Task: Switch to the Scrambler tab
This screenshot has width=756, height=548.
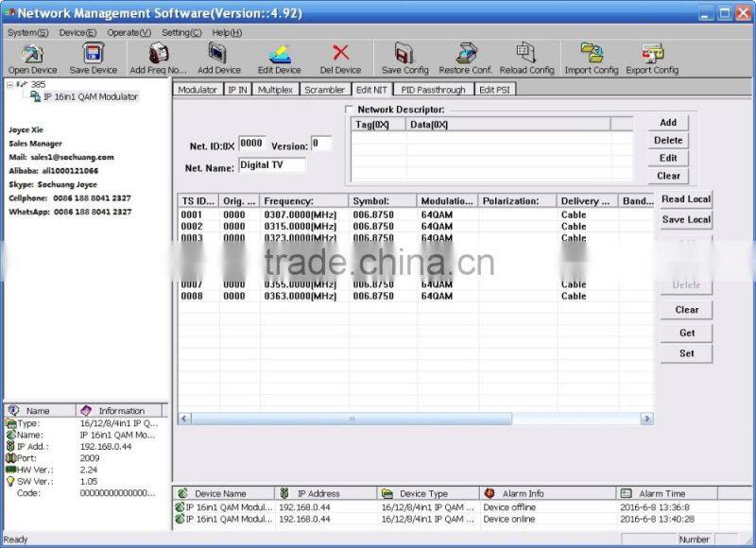Action: coord(324,90)
